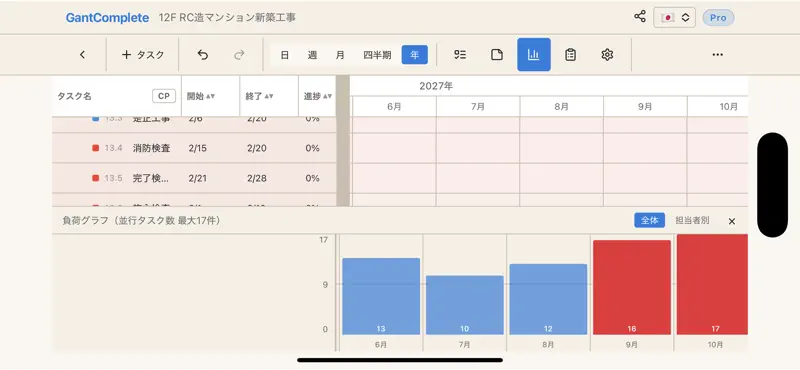This screenshot has height=370, width=800.
Task: Select task row 13.4 消防検査
Action: tap(194, 148)
